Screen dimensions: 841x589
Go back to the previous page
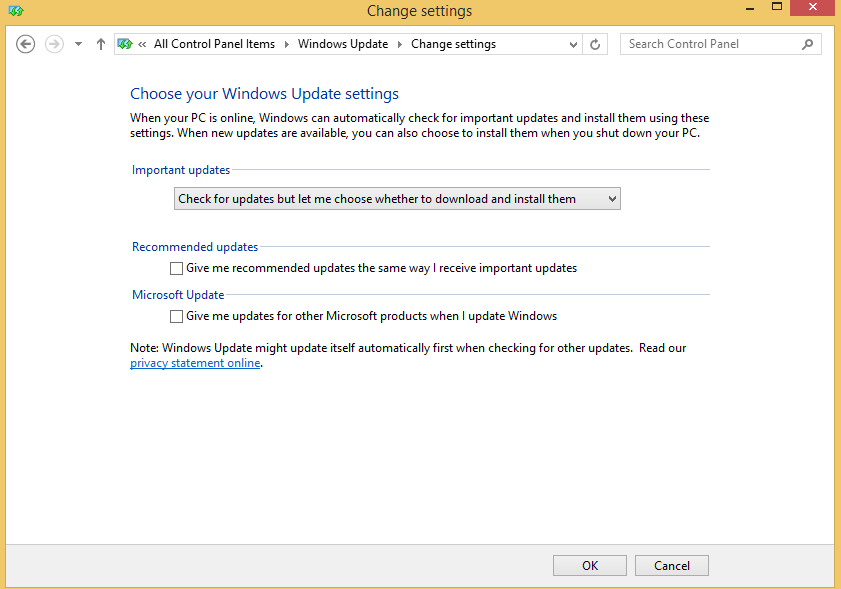26,44
